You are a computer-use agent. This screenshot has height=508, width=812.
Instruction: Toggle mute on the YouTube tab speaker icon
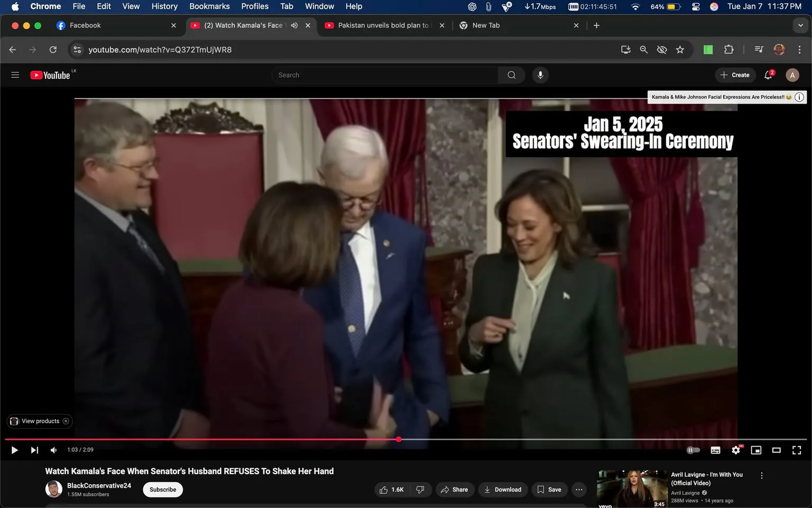coord(294,25)
